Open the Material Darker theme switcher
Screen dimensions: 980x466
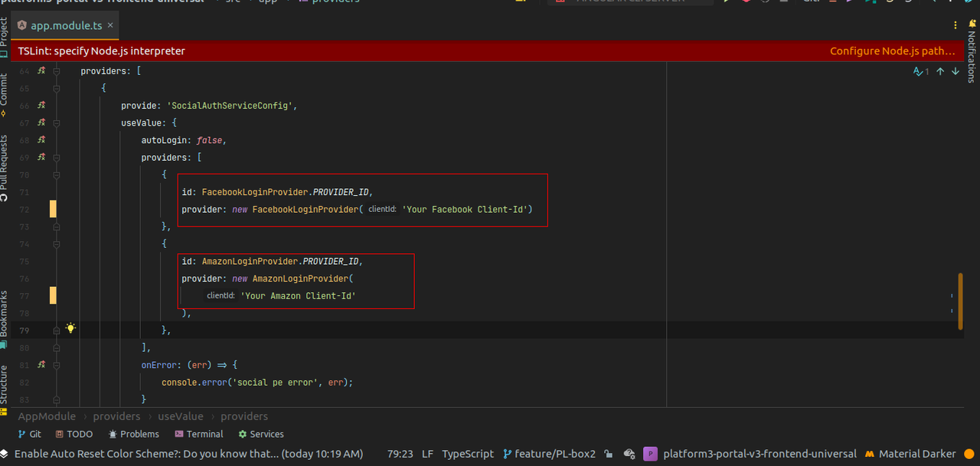pyautogui.click(x=910, y=454)
